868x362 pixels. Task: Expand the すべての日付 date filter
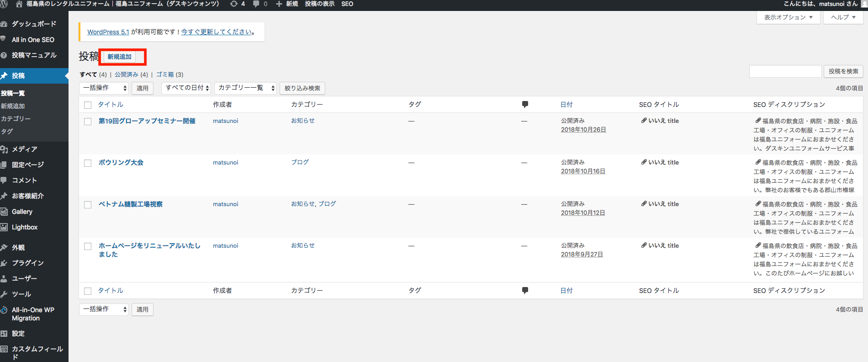pyautogui.click(x=186, y=88)
